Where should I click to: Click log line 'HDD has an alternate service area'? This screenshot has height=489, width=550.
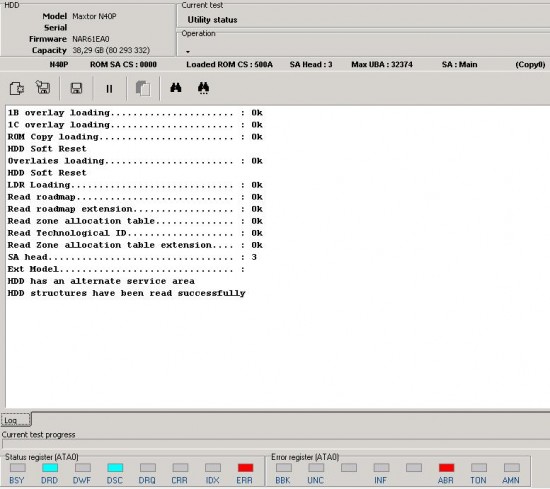[101, 281]
